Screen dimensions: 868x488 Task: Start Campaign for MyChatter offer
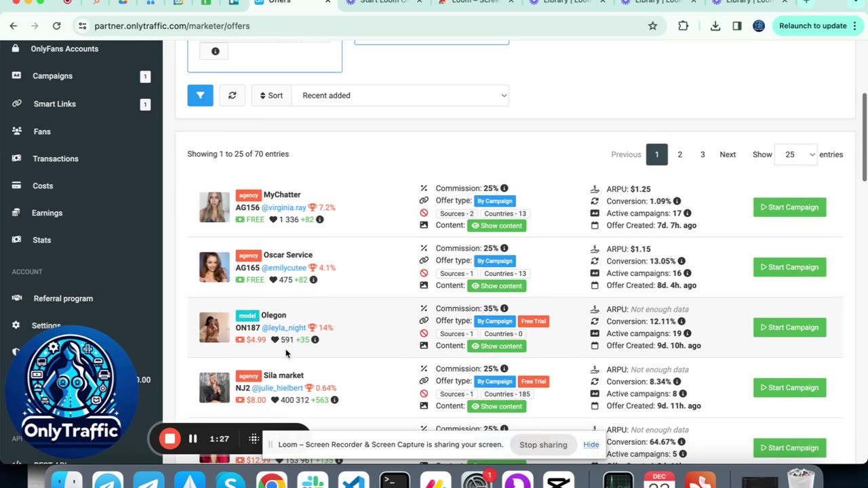pos(789,207)
